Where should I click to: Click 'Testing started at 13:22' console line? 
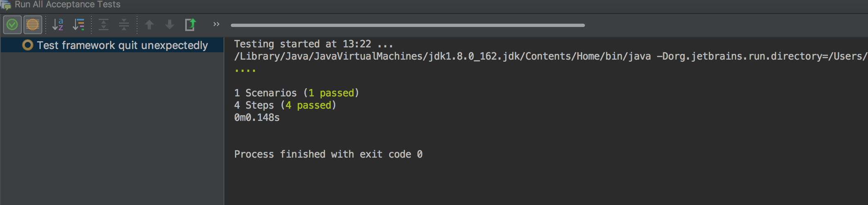click(x=313, y=44)
